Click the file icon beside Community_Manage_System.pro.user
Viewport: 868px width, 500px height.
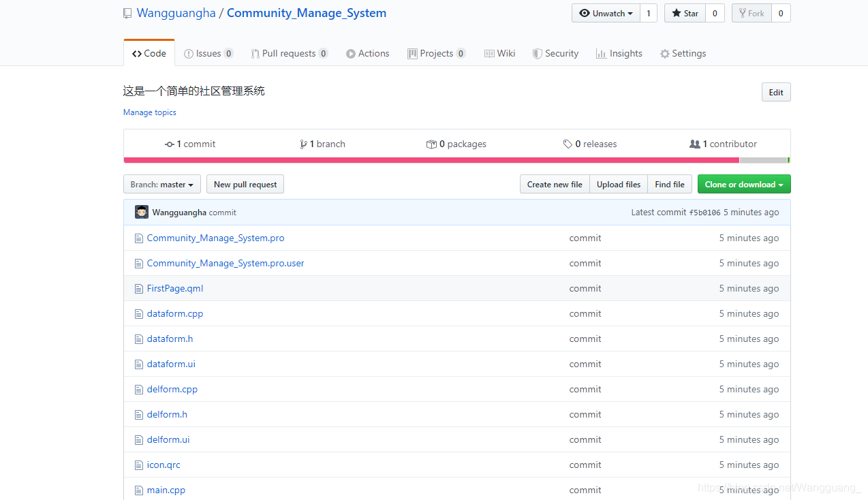139,264
